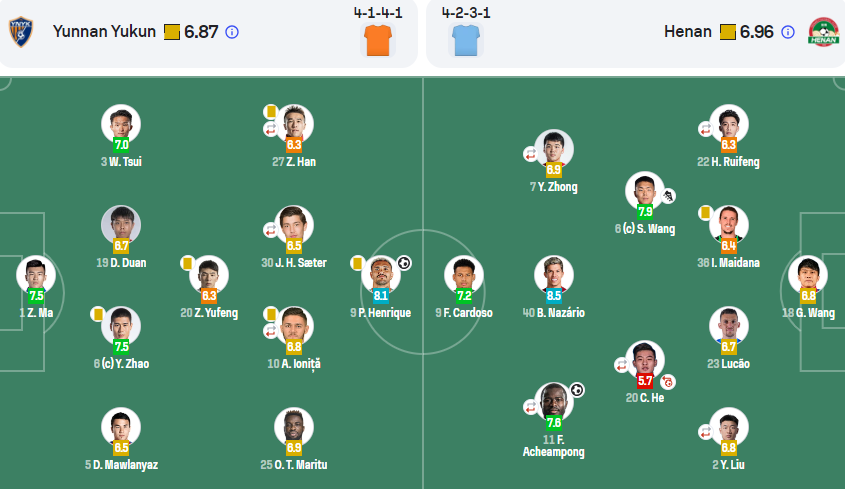Click G. Wang's 6.8 rating badge
The image size is (845, 489).
[808, 295]
